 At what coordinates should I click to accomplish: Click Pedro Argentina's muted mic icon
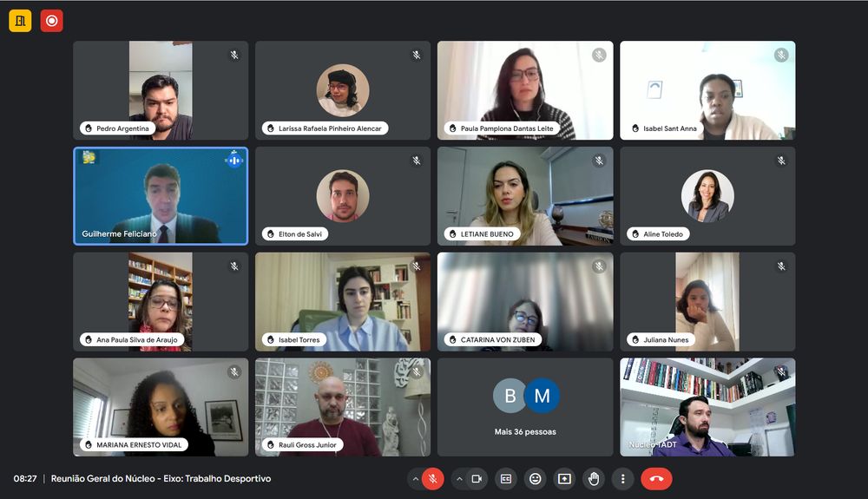234,55
